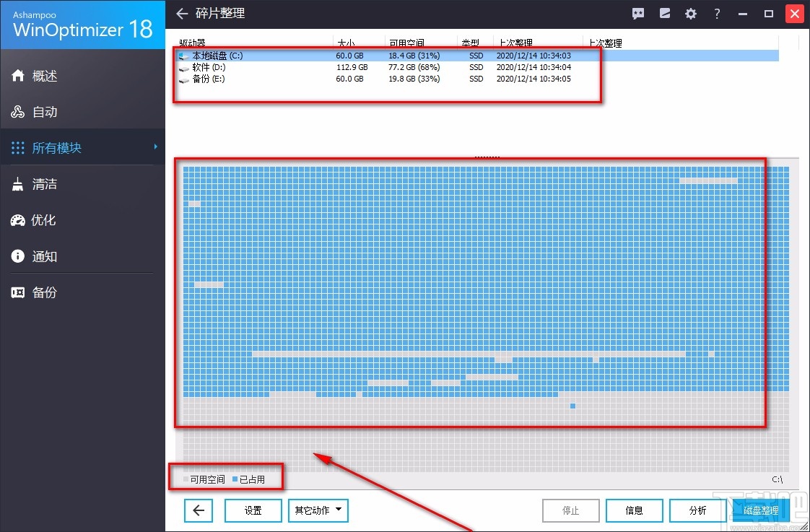Open the settings gear icon
The image size is (810, 532).
click(x=691, y=14)
